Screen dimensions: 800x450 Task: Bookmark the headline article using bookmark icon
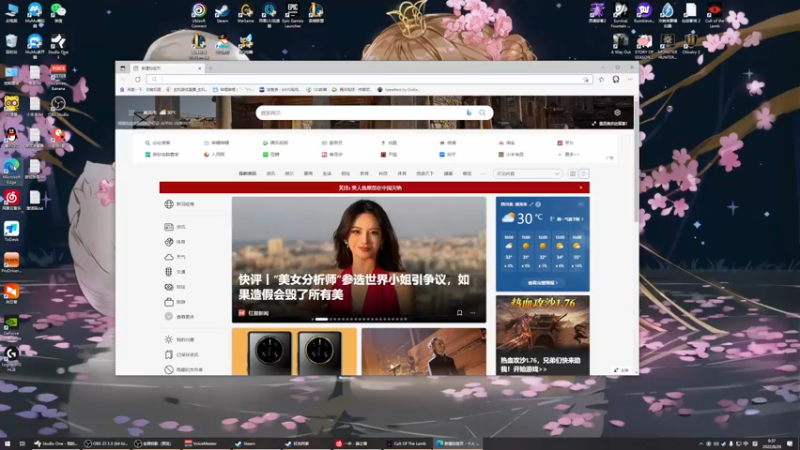459,313
